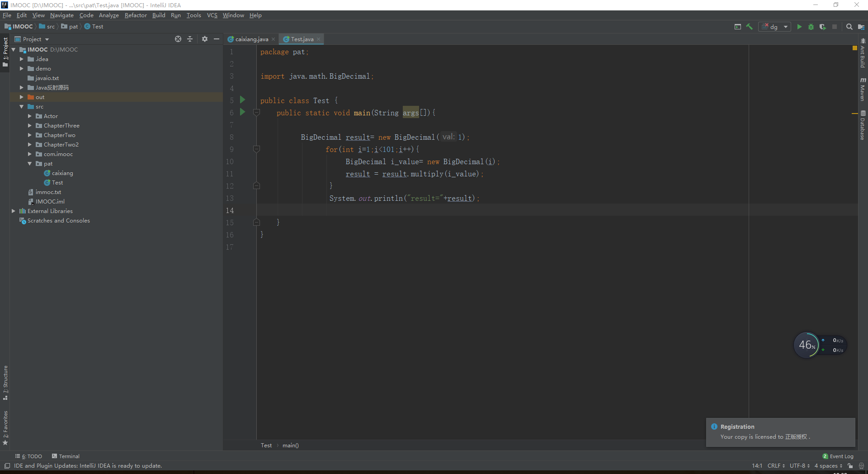Open the File menu
Screen dimensions: 868x474
click(7, 15)
